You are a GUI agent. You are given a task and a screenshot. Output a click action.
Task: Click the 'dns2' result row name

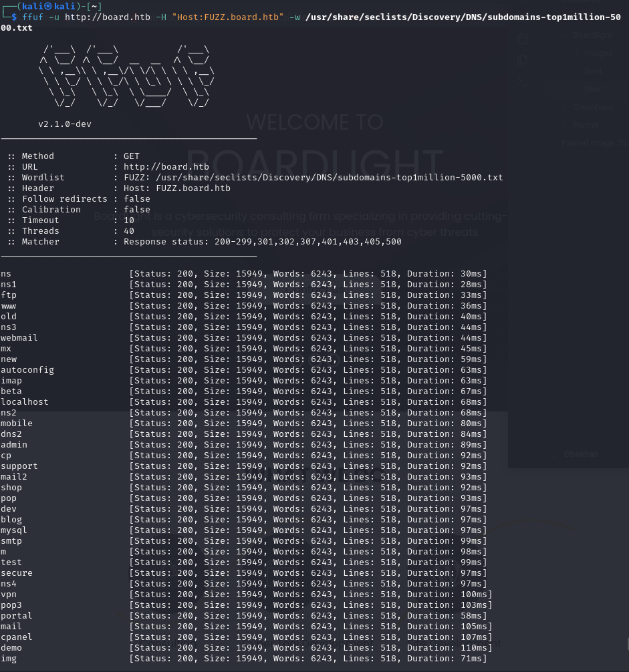click(x=11, y=434)
